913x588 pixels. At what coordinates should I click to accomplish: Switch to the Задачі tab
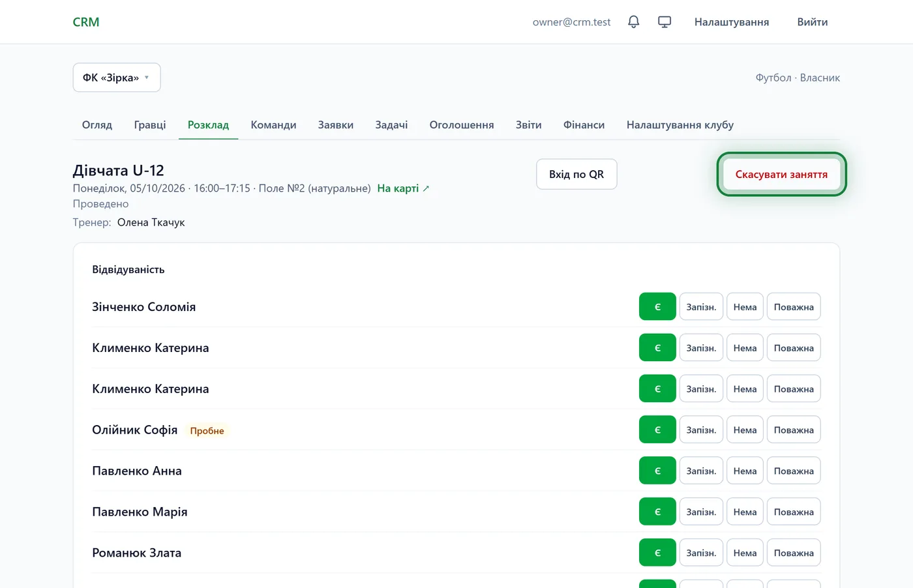tap(391, 125)
